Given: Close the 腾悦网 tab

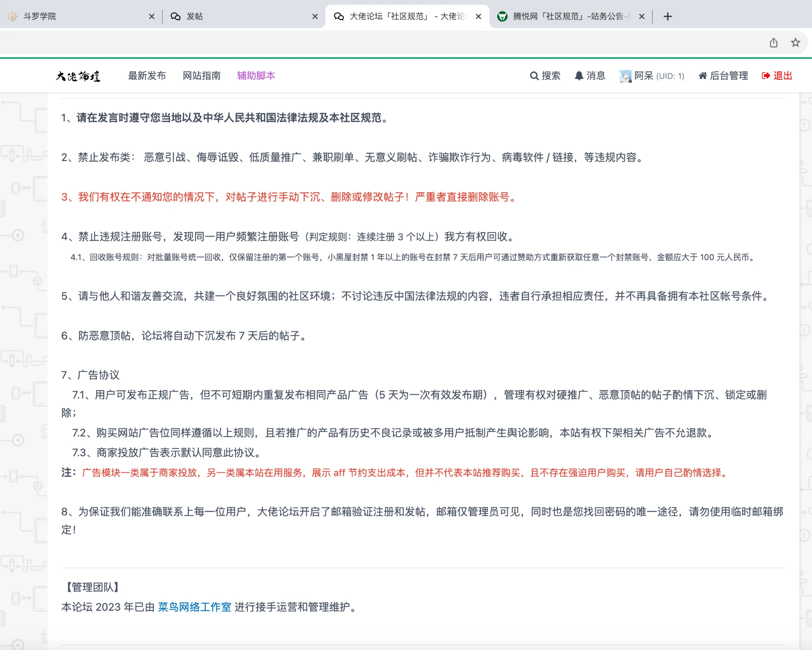Looking at the screenshot, I should (642, 17).
